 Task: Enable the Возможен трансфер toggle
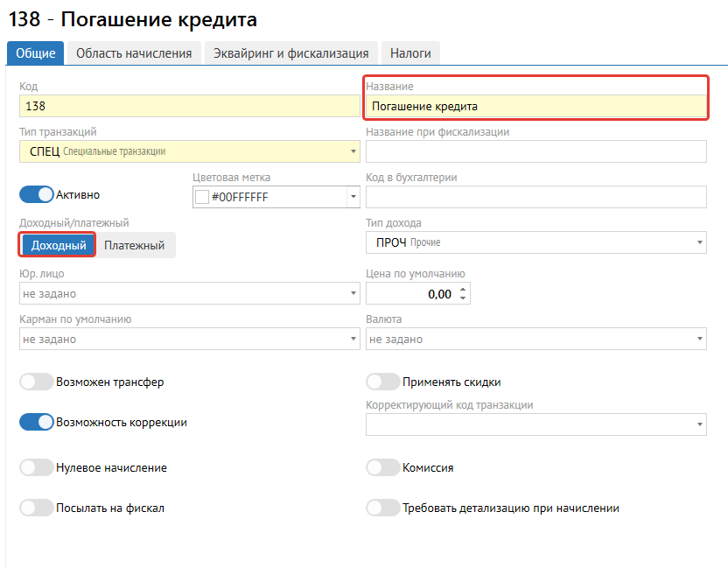(x=37, y=382)
